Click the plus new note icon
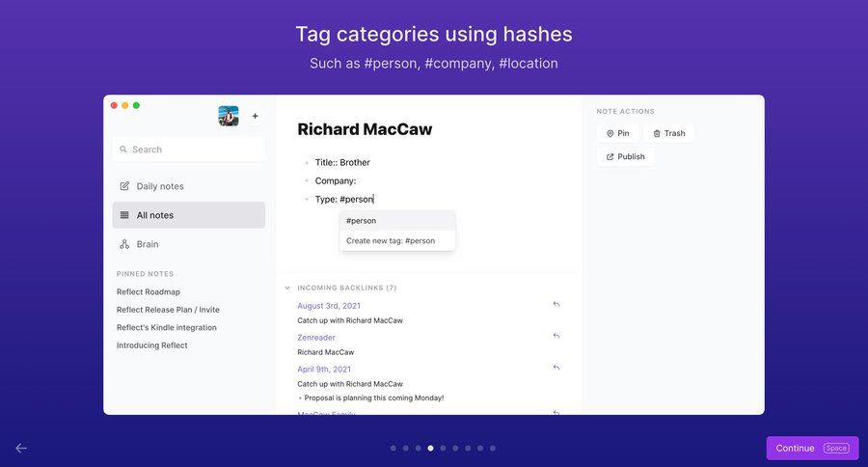This screenshot has height=467, width=868. pos(256,116)
